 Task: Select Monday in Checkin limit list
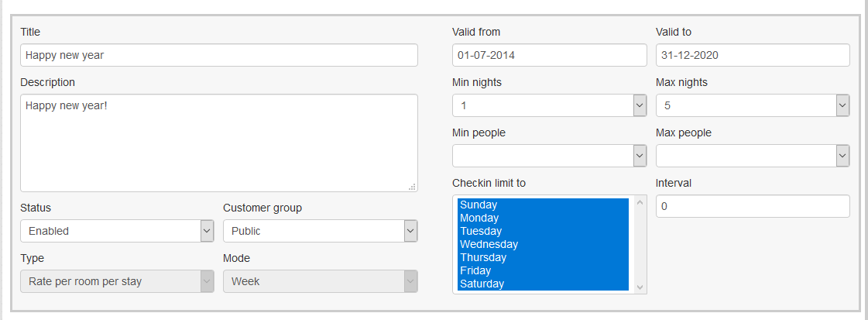point(542,218)
